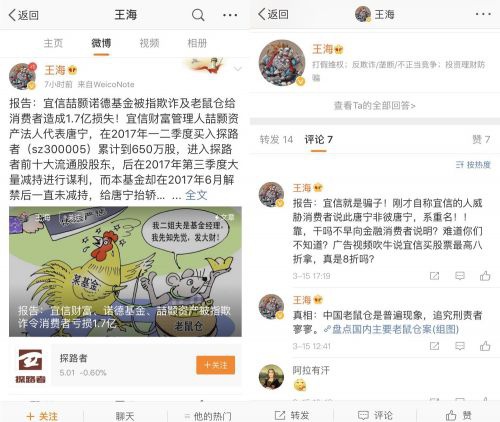Open search with the magnifier icon
This screenshot has width=500, height=422.
pyautogui.click(x=198, y=15)
